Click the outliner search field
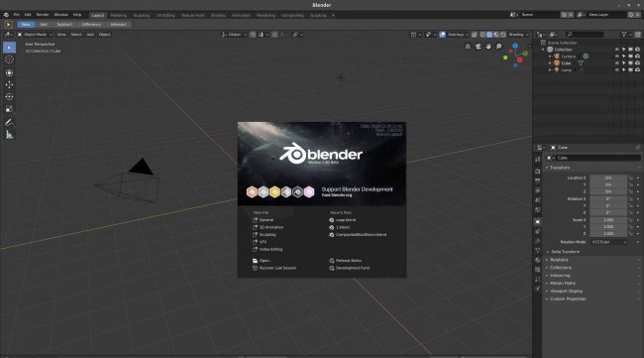 pos(585,35)
